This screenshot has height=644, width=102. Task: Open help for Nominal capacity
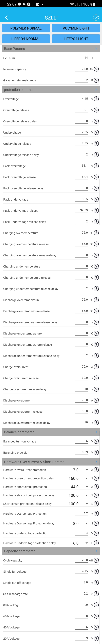tap(96, 69)
